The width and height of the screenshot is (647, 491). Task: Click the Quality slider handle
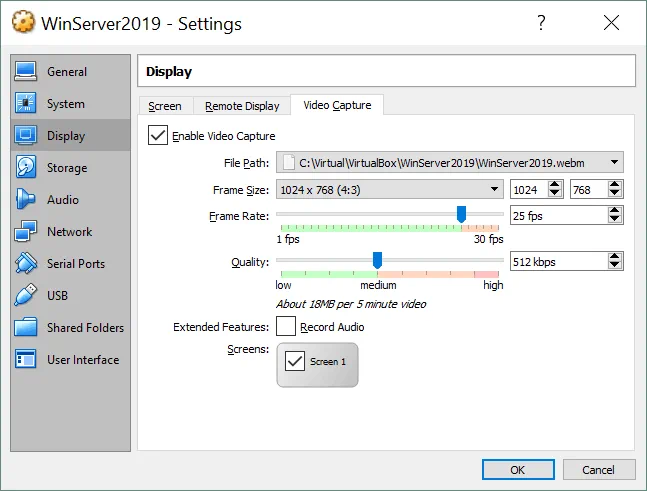(377, 261)
